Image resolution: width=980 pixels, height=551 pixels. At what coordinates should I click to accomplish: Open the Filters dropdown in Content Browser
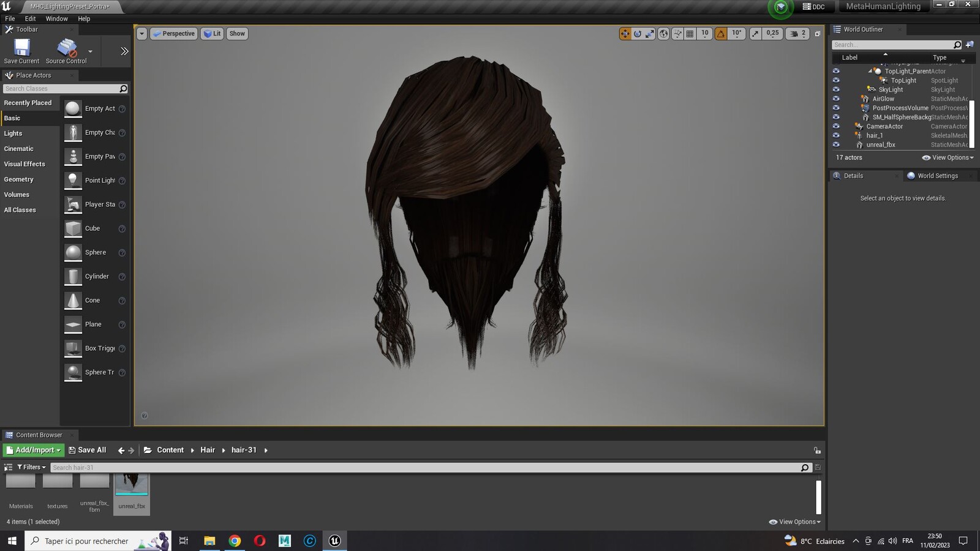31,467
